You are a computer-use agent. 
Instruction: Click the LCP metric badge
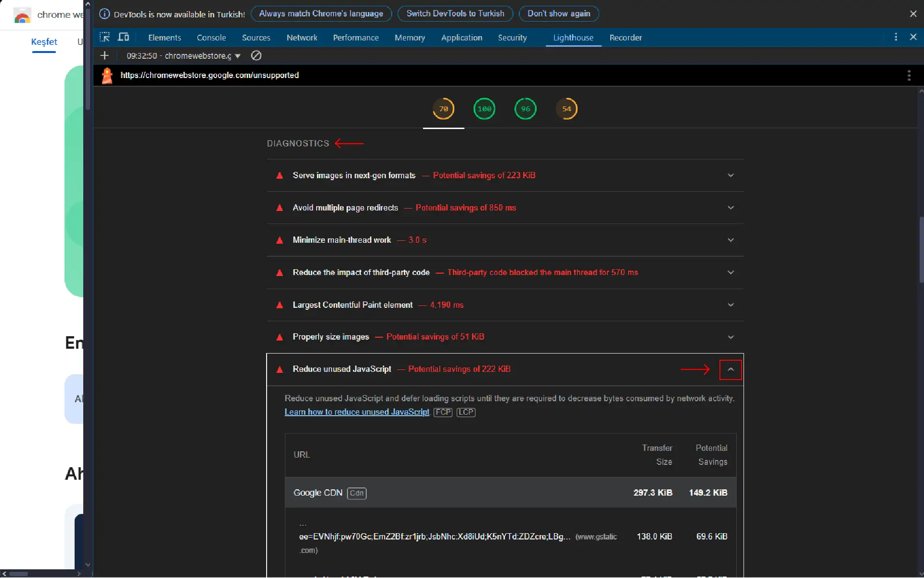466,412
